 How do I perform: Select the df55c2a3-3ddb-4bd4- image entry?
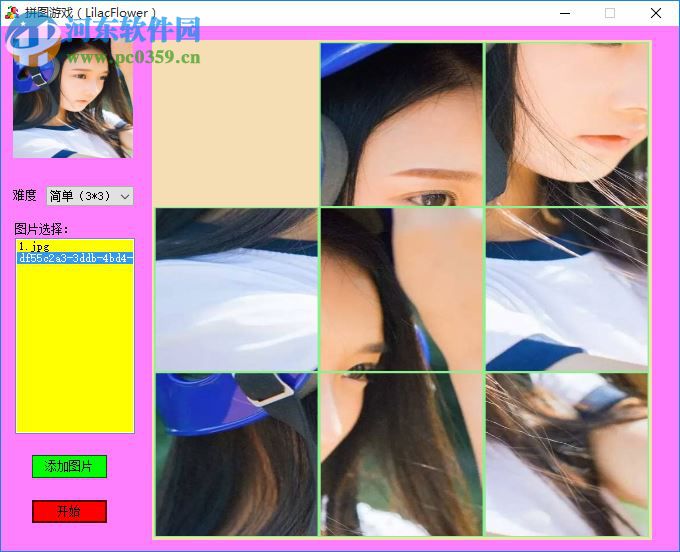pyautogui.click(x=75, y=258)
